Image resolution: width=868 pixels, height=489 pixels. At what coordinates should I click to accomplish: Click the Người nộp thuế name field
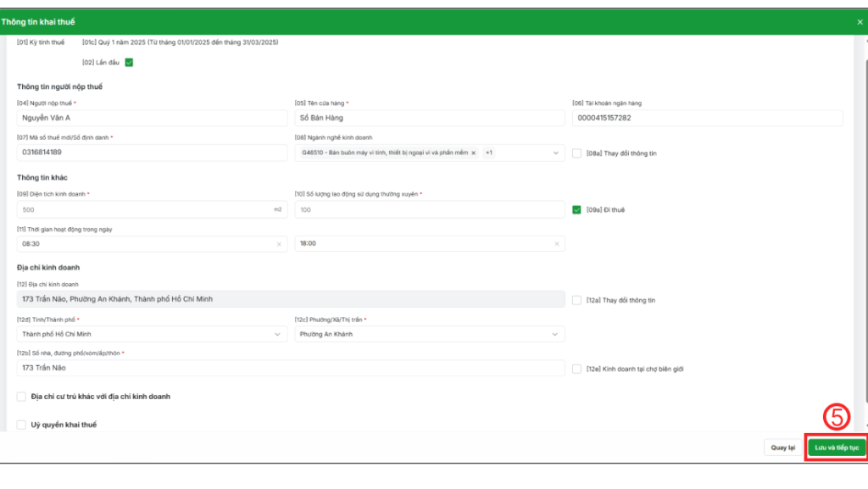tap(151, 118)
